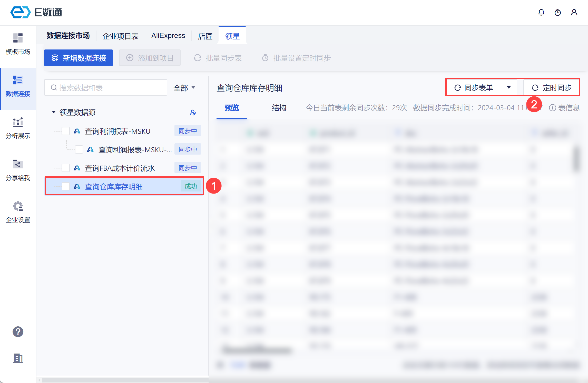Open the user profile icon
This screenshot has width=588, height=383.
click(x=574, y=12)
